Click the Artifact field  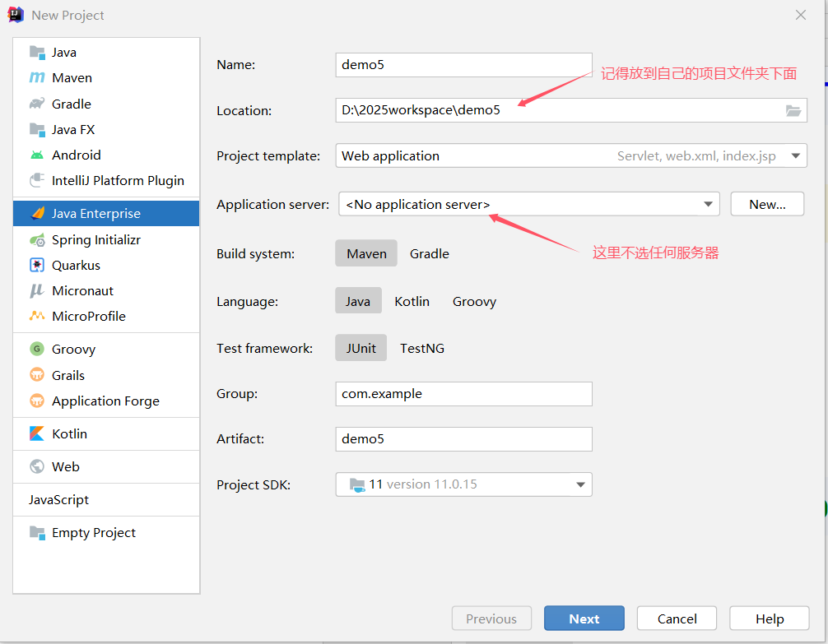(463, 439)
